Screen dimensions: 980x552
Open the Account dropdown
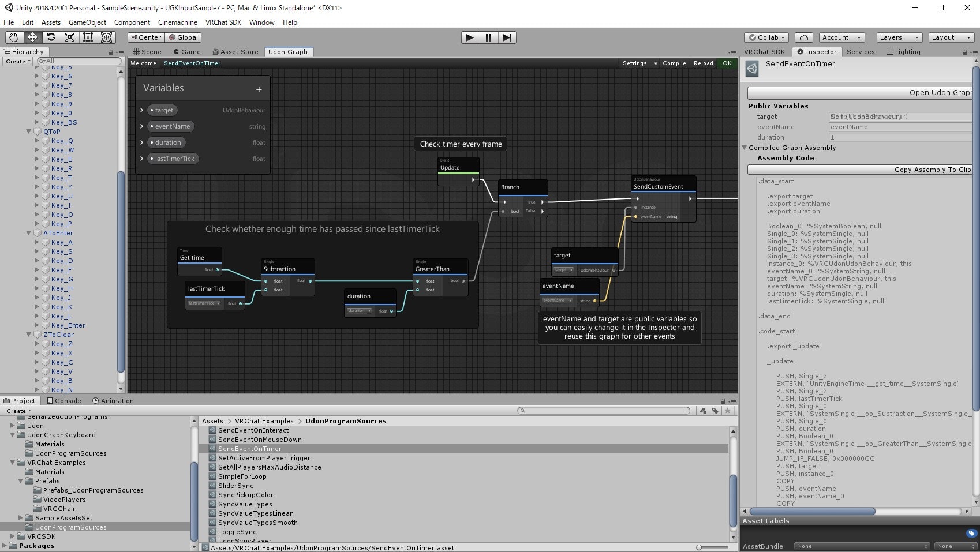pyautogui.click(x=842, y=37)
